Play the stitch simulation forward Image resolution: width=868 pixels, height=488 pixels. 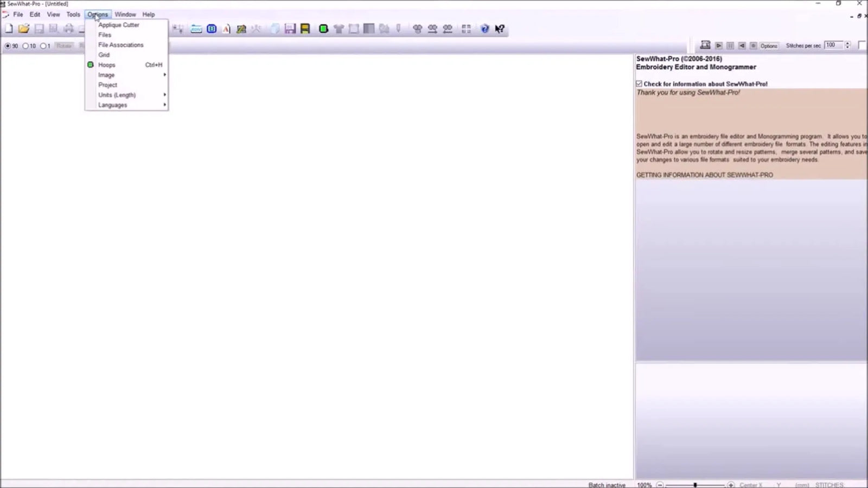(719, 46)
